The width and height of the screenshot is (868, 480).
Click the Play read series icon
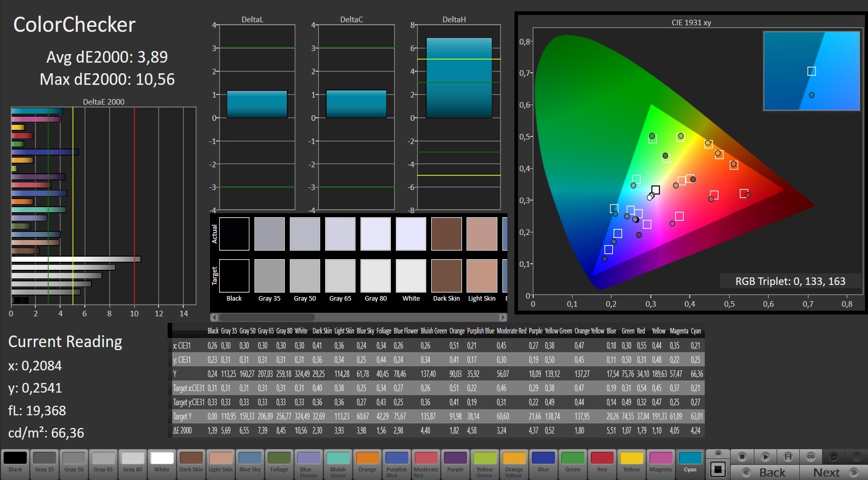click(765, 457)
